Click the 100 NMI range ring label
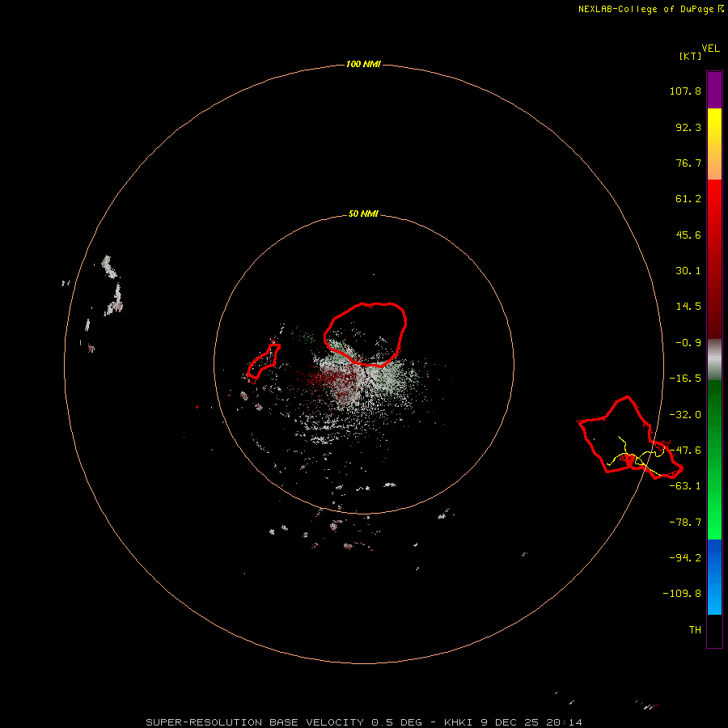Viewport: 728px width, 728px height. pos(363,64)
